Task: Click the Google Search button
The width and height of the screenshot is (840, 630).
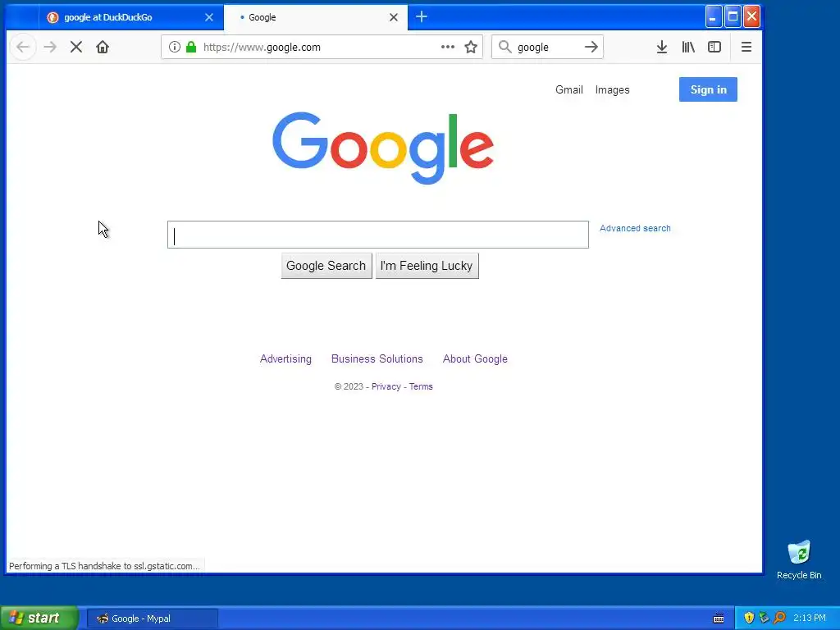Action: pyautogui.click(x=326, y=266)
